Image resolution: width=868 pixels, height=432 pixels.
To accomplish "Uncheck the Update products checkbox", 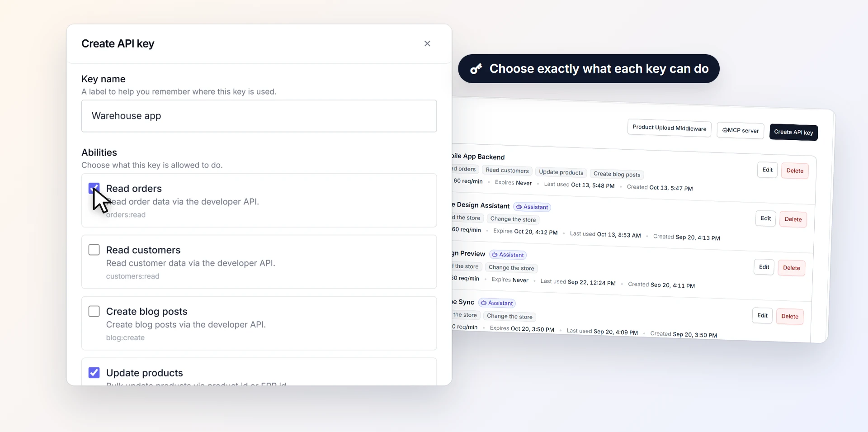I will [94, 373].
